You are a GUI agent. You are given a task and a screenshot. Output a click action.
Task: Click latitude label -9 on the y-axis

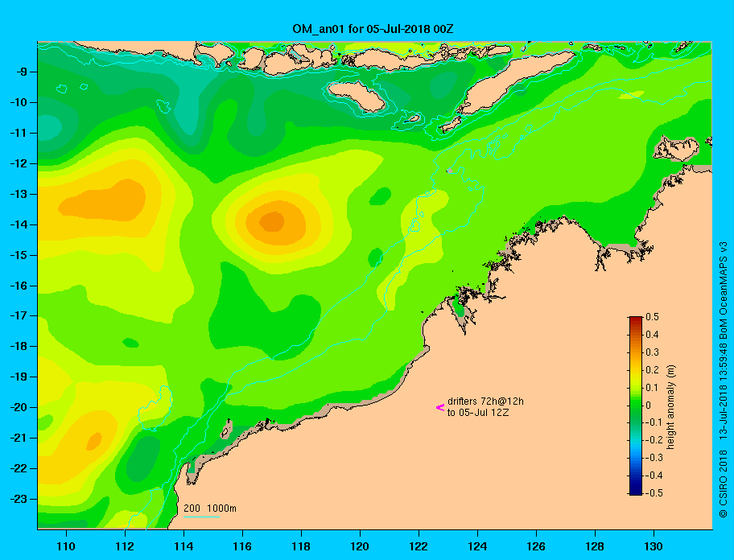pos(20,72)
